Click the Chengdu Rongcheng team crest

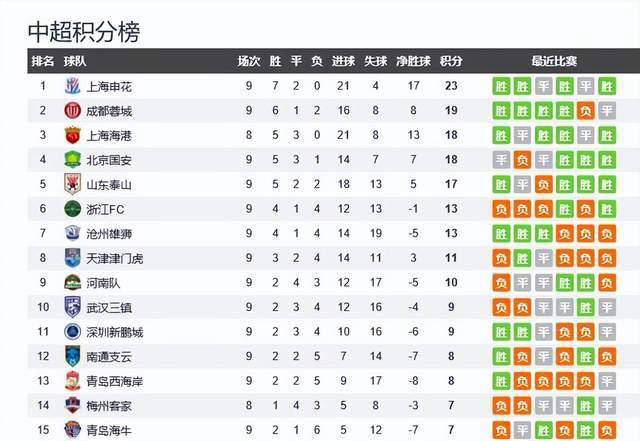[x=73, y=111]
